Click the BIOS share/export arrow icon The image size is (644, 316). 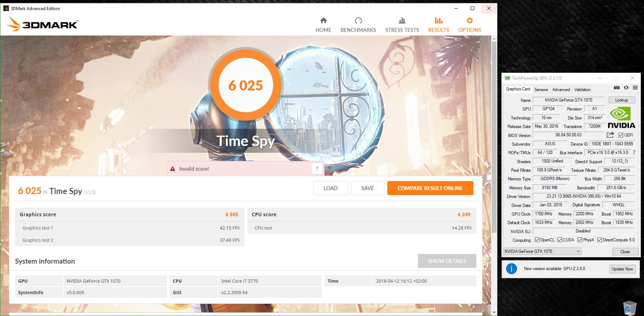pos(610,135)
